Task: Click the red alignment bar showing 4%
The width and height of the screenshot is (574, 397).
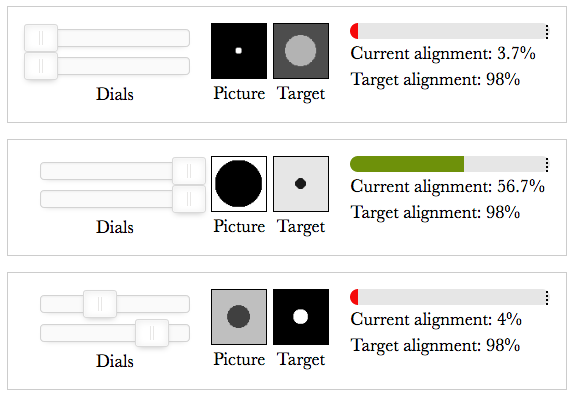Action: coord(354,297)
